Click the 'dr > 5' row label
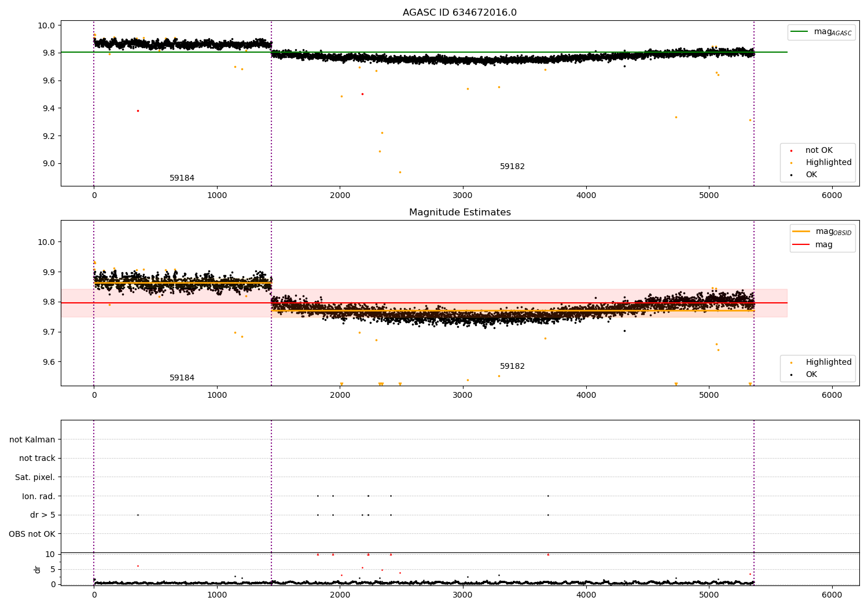 [42, 515]
